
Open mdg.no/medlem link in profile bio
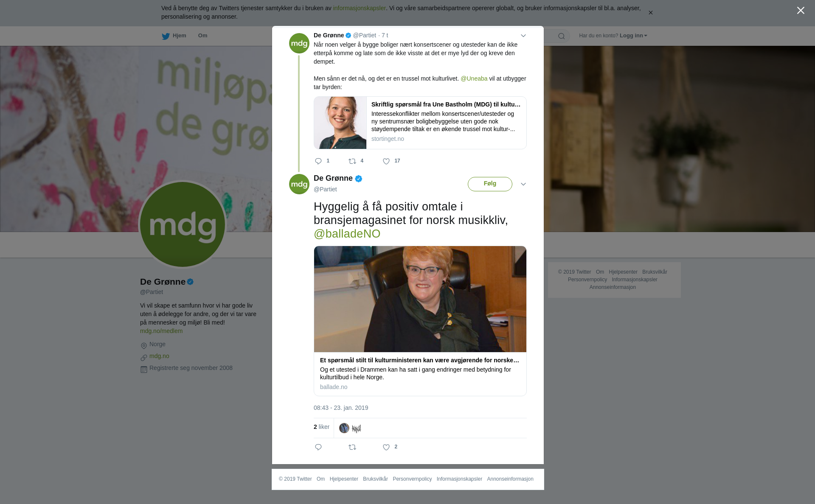161,331
